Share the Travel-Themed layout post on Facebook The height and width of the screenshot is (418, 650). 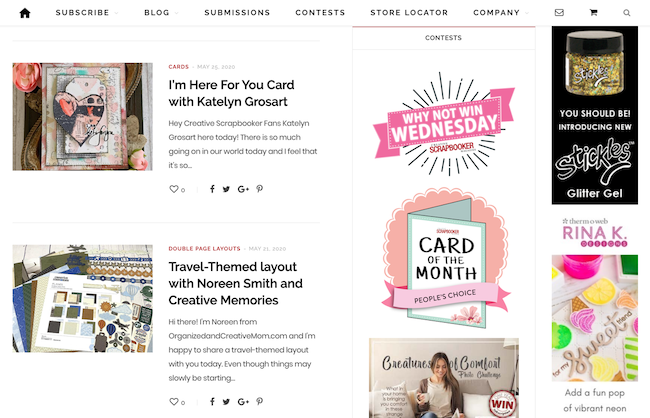click(212, 402)
